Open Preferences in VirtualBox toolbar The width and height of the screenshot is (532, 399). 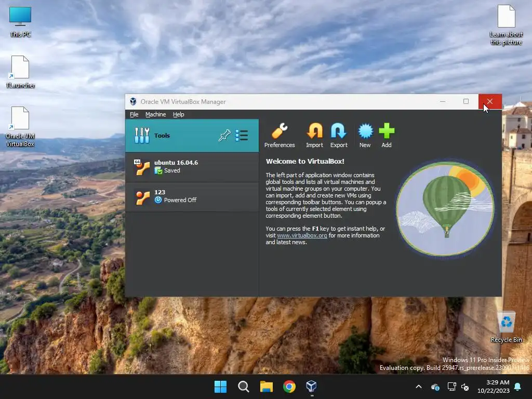click(280, 136)
